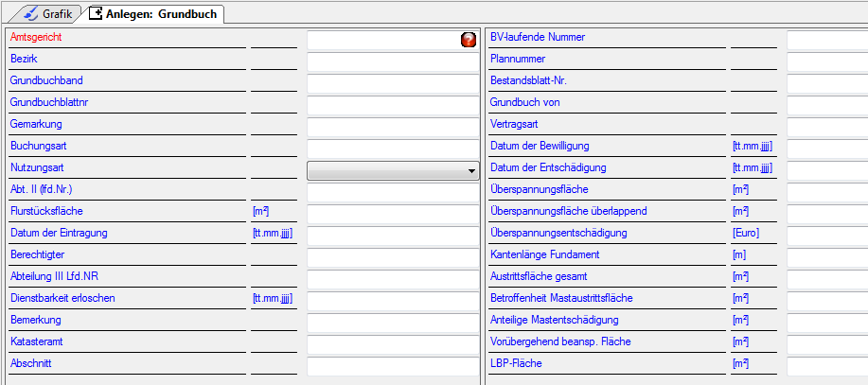Select the Kantenlänge Fundament input field

pos(827,257)
